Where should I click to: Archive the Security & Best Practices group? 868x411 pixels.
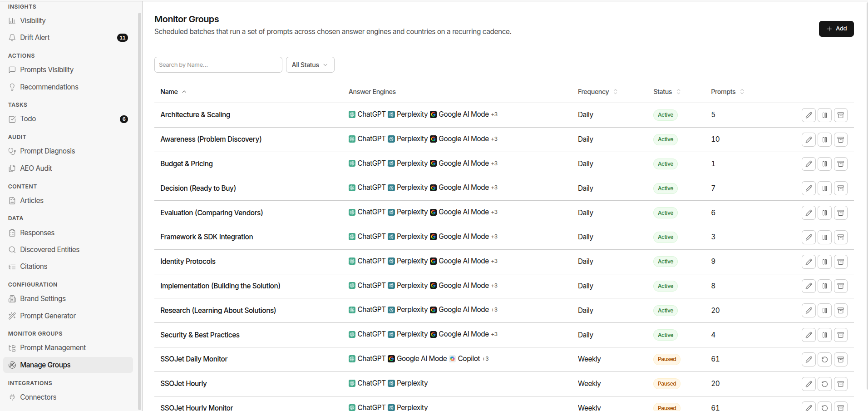click(840, 335)
